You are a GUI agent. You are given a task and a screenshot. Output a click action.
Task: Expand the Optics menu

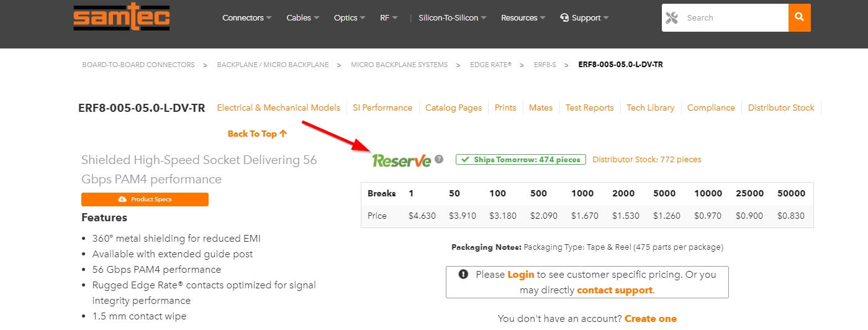(350, 17)
